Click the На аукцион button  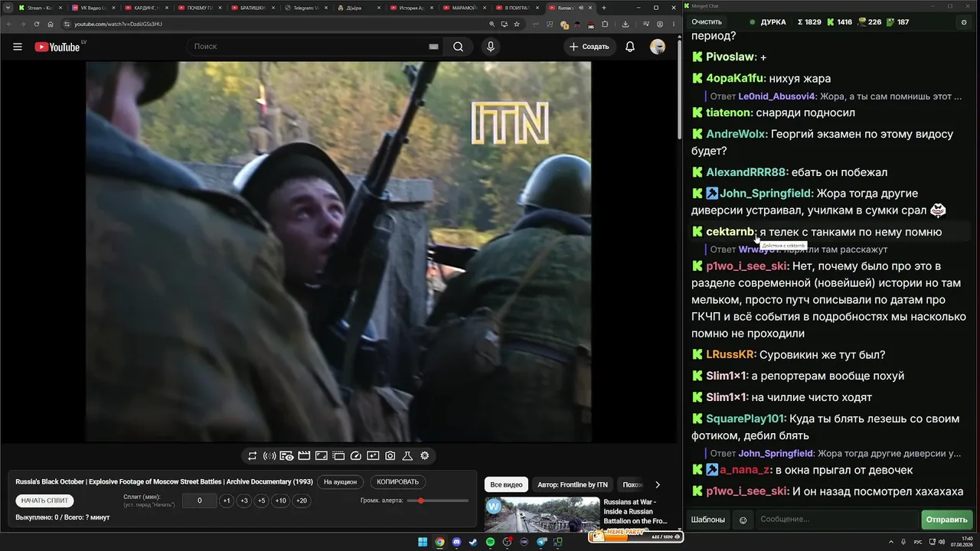pyautogui.click(x=340, y=482)
